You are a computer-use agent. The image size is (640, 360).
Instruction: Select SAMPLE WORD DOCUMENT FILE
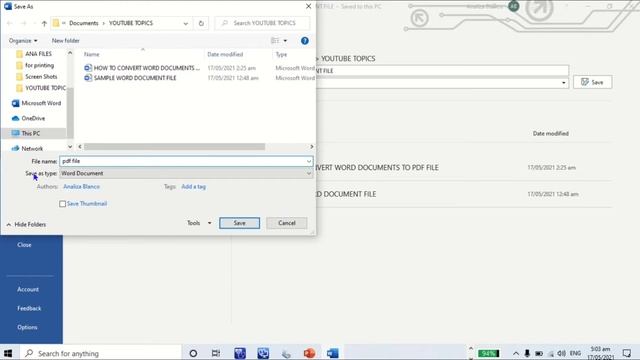(130, 78)
